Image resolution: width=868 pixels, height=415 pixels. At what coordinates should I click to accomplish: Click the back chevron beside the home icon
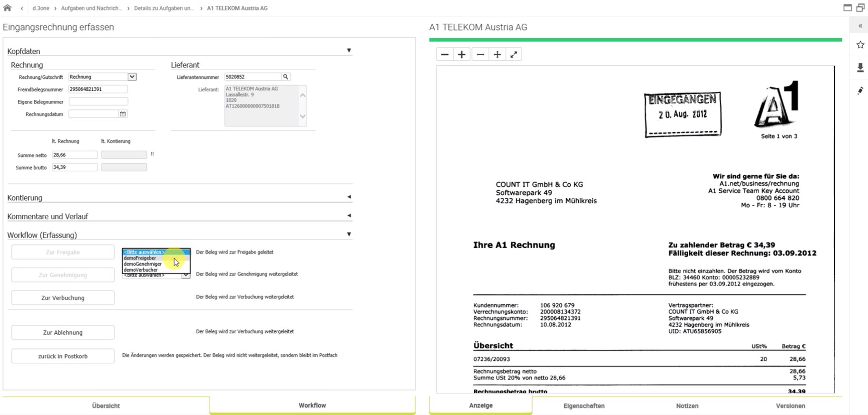pyautogui.click(x=22, y=8)
